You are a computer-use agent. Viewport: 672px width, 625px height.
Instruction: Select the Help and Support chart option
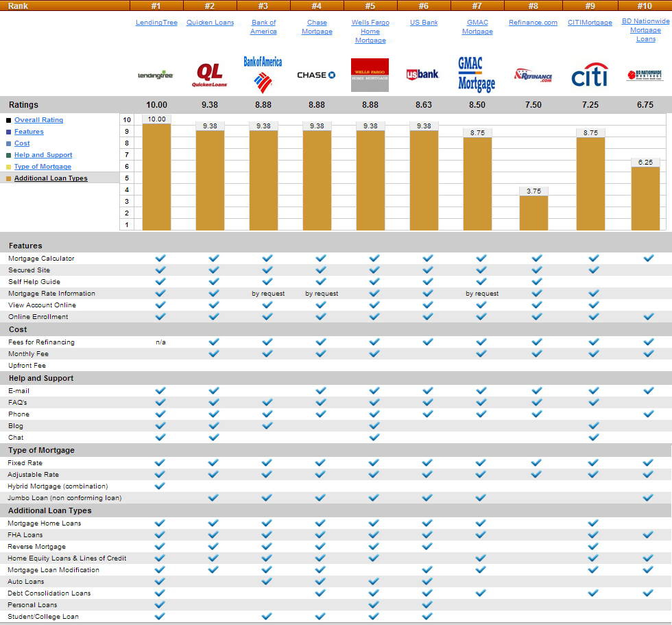43,155
